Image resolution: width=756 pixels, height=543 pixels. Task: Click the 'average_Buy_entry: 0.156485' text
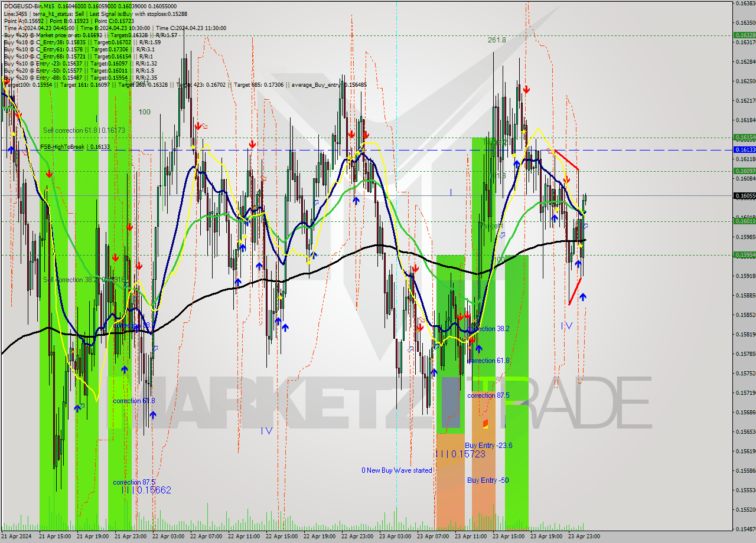(328, 85)
